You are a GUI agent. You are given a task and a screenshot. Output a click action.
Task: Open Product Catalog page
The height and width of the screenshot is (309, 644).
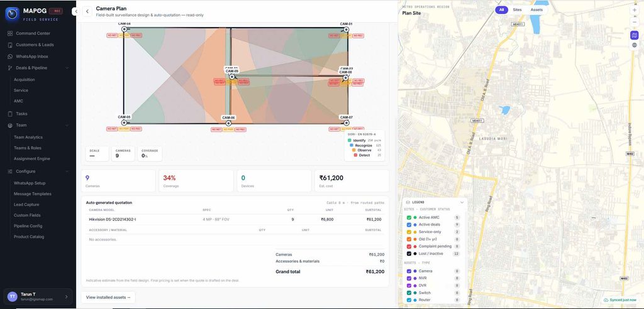[x=29, y=237]
